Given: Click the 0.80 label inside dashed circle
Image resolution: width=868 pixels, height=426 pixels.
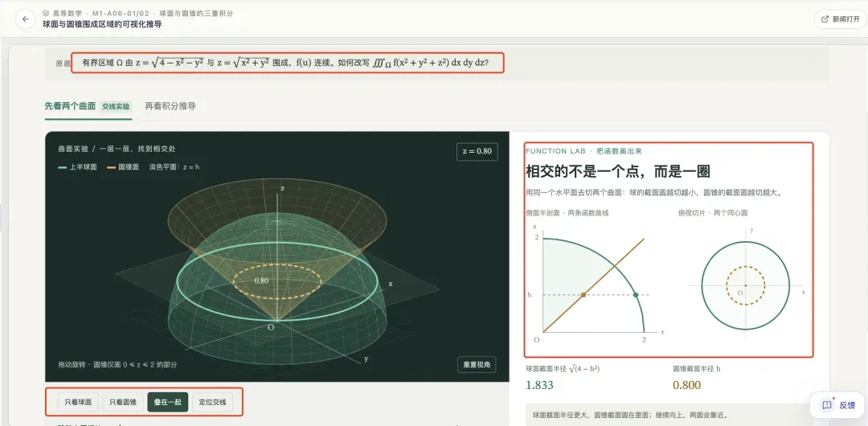Looking at the screenshot, I should pyautogui.click(x=261, y=281).
